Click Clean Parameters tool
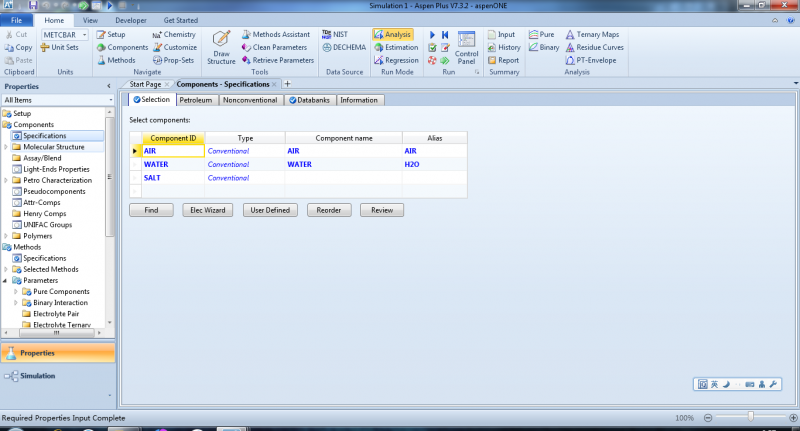Image resolution: width=800 pixels, height=431 pixels. tap(274, 47)
